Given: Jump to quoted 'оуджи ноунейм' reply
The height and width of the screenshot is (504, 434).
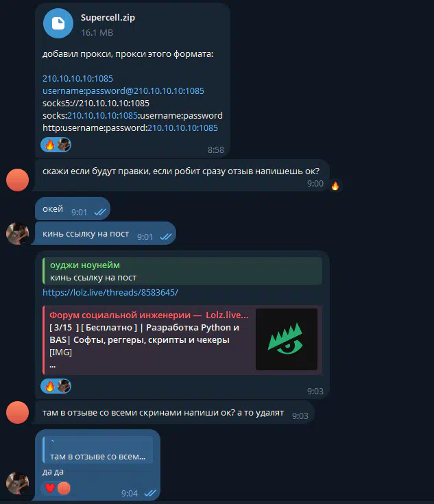Looking at the screenshot, I should click(182, 271).
